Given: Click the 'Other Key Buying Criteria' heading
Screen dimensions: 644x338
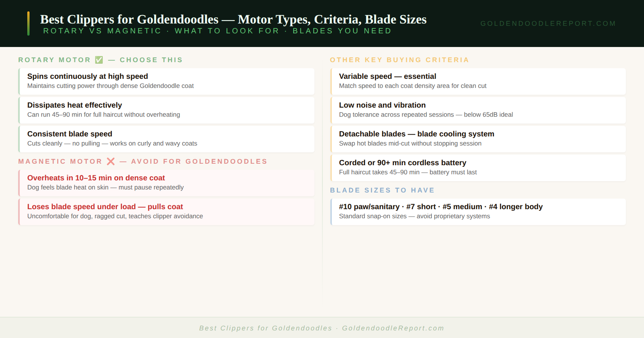Looking at the screenshot, I should tap(399, 60).
